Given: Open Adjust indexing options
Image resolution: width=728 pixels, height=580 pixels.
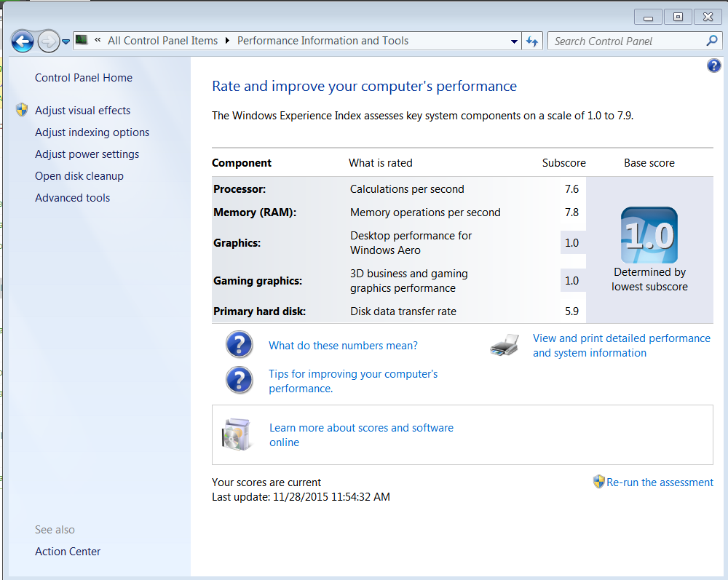Looking at the screenshot, I should [x=92, y=132].
